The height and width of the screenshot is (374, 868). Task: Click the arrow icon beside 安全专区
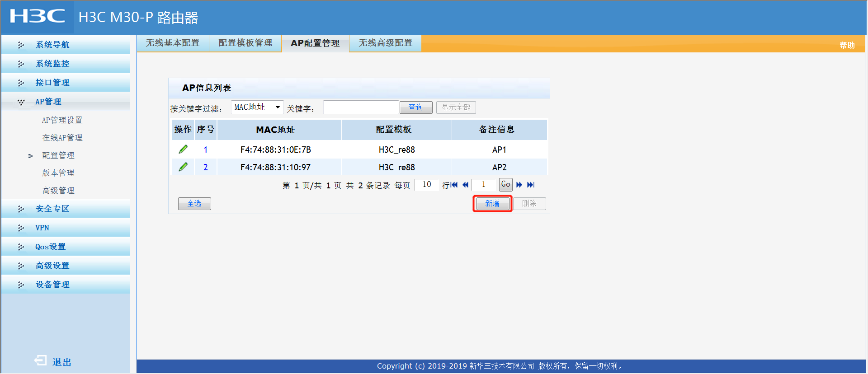(x=21, y=209)
